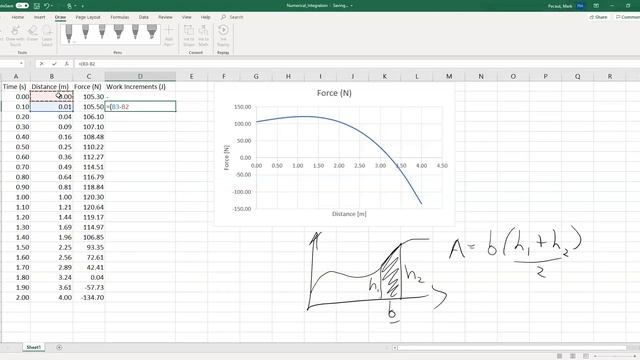Viewport: 640px width, 360px height.
Task: Click the New Sheet plus button
Action: tap(59, 347)
